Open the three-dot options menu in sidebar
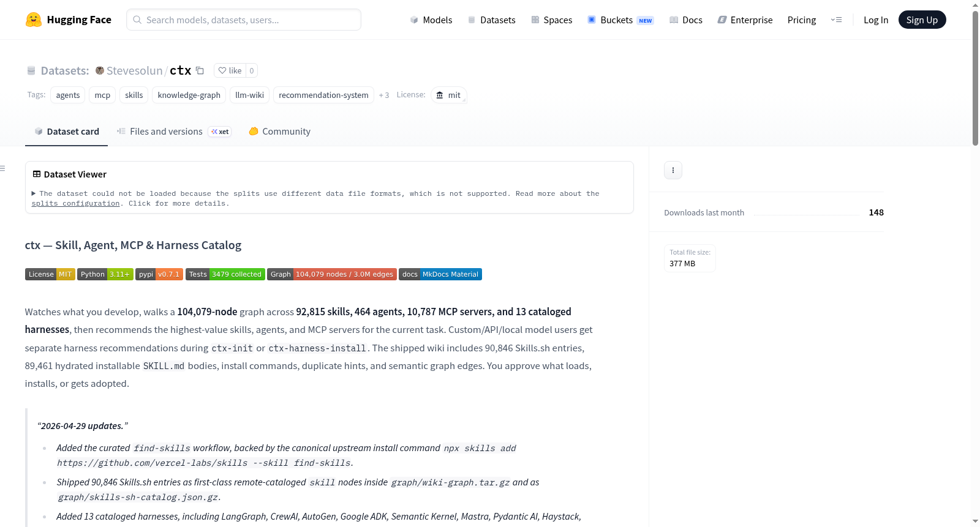980x527 pixels. (673, 170)
